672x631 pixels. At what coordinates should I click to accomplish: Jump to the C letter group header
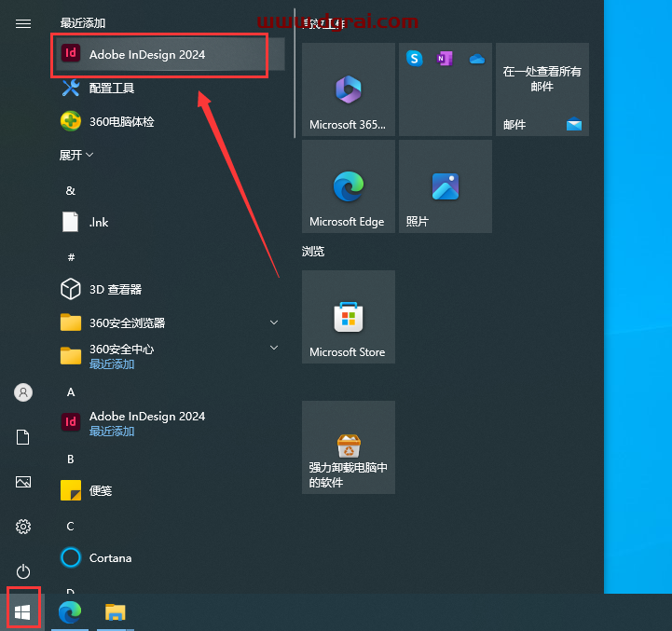tap(70, 526)
